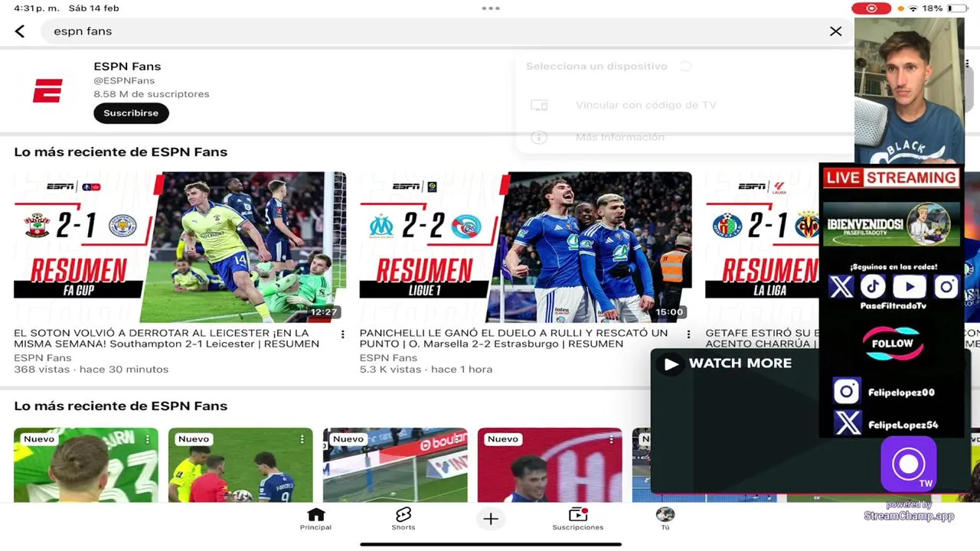This screenshot has width=980, height=551.
Task: Click X icon beside FelipeLopez54
Action: [x=848, y=423]
